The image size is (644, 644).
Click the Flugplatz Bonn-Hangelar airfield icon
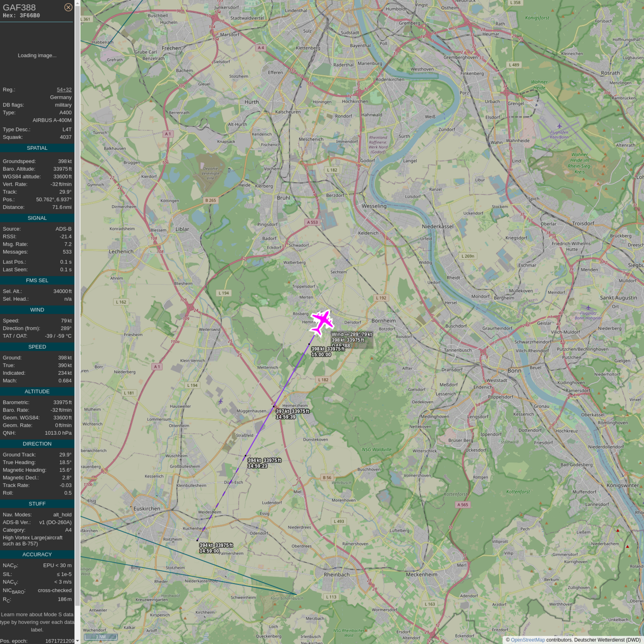pos(588,308)
